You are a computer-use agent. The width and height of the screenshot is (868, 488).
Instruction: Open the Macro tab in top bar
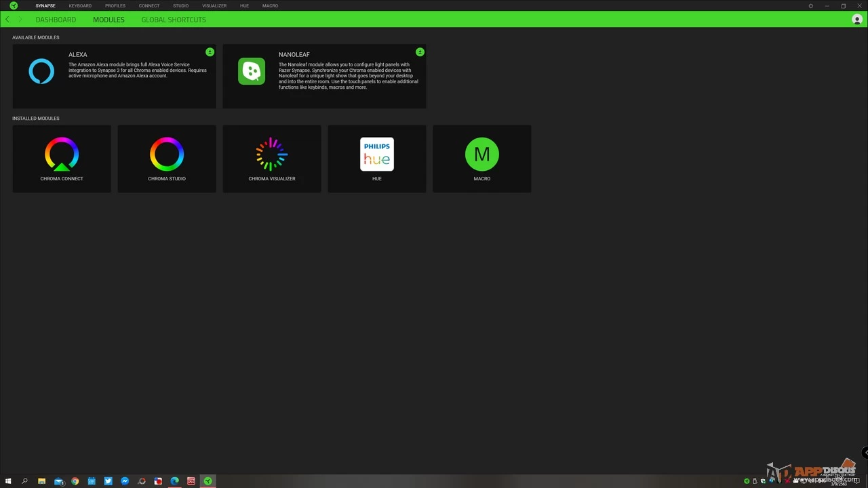[270, 5]
